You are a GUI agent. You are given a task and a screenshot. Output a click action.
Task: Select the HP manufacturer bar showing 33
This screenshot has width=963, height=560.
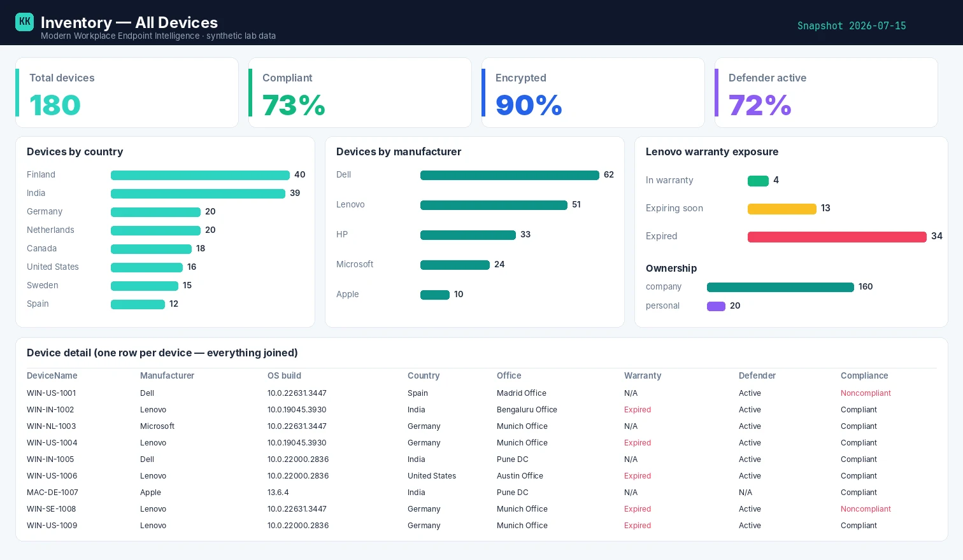[468, 235]
